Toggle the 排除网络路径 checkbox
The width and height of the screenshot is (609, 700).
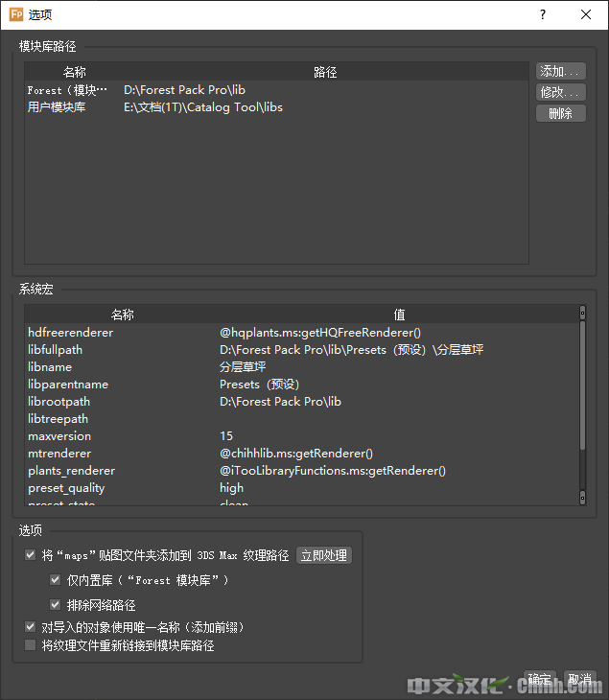[x=56, y=605]
